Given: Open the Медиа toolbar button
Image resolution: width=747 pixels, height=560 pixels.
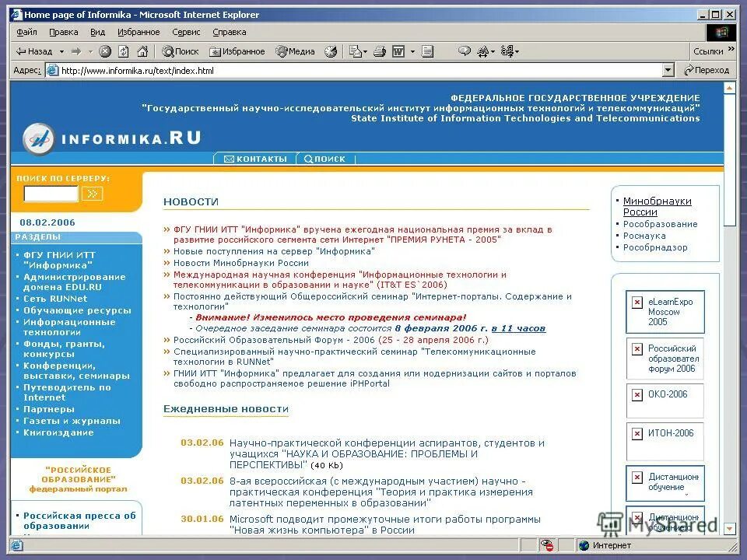Looking at the screenshot, I should pos(296,51).
